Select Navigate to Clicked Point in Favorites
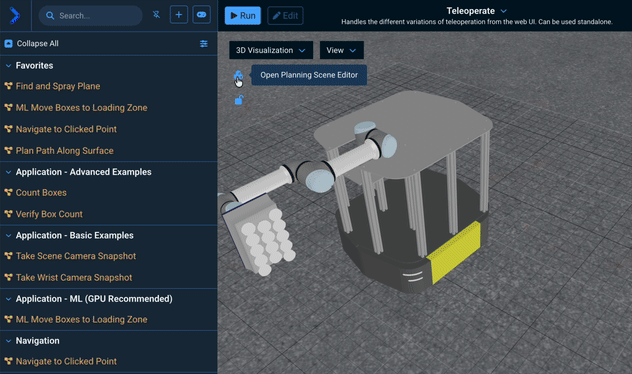The image size is (632, 374). click(66, 129)
